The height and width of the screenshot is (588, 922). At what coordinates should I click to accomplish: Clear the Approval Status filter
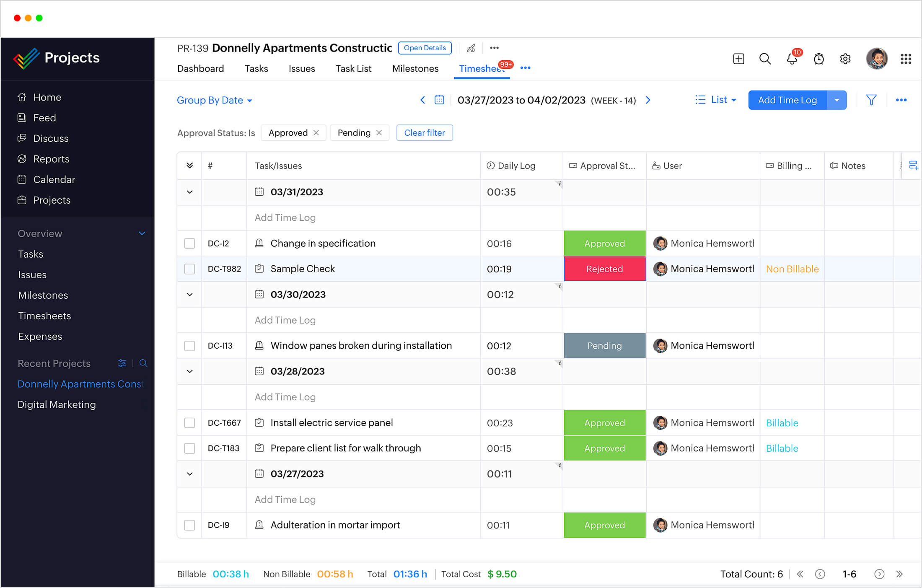coord(425,132)
